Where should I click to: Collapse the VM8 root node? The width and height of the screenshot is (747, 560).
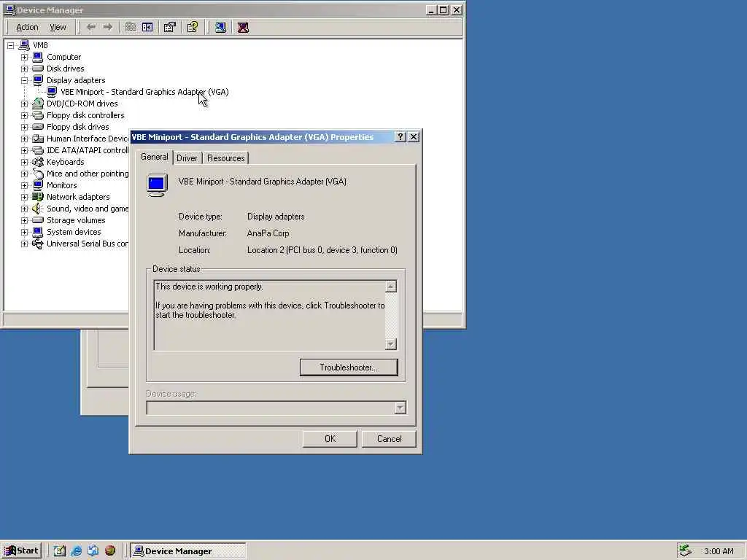click(10, 46)
